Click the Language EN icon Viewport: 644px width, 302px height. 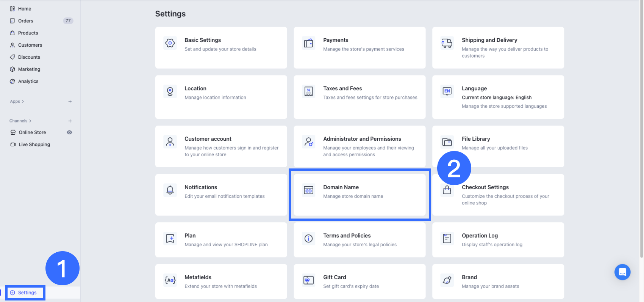point(447,91)
